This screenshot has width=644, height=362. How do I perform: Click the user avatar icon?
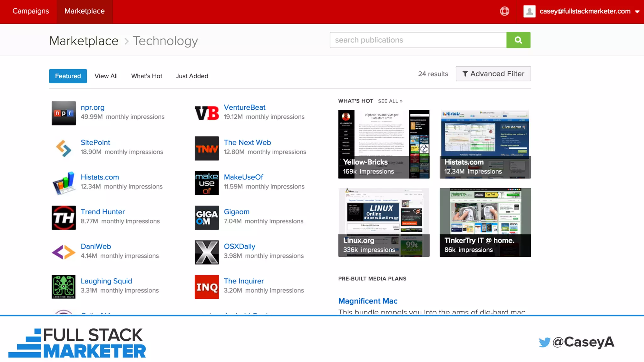[x=529, y=11]
